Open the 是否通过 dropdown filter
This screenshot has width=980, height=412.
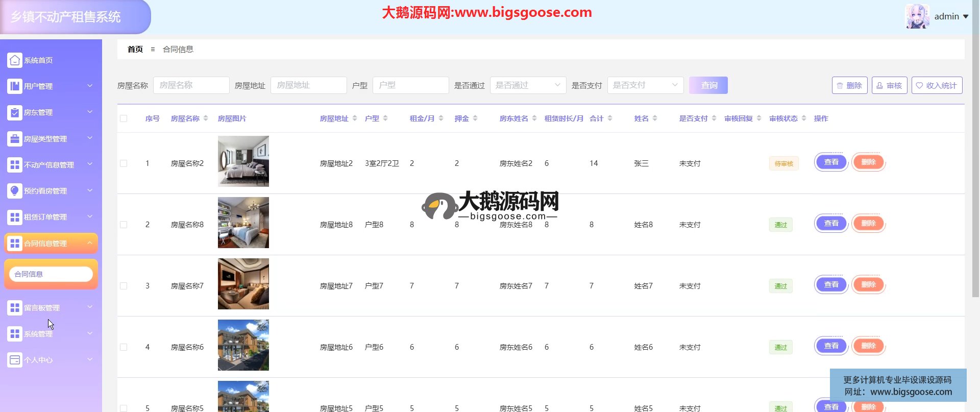pyautogui.click(x=528, y=85)
